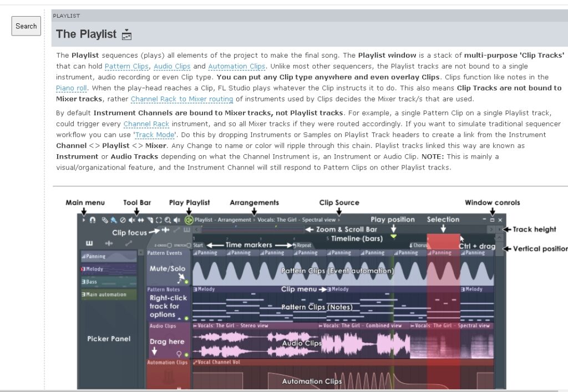This screenshot has height=392, width=568.
Task: Select the Zoom magnifier tool
Action: point(168,220)
